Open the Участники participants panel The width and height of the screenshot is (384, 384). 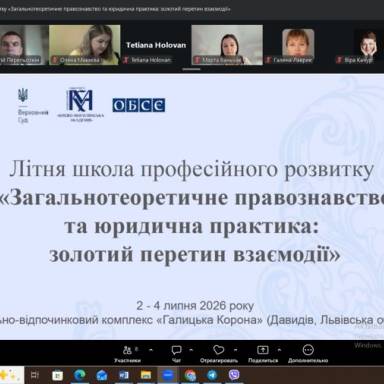click(127, 354)
